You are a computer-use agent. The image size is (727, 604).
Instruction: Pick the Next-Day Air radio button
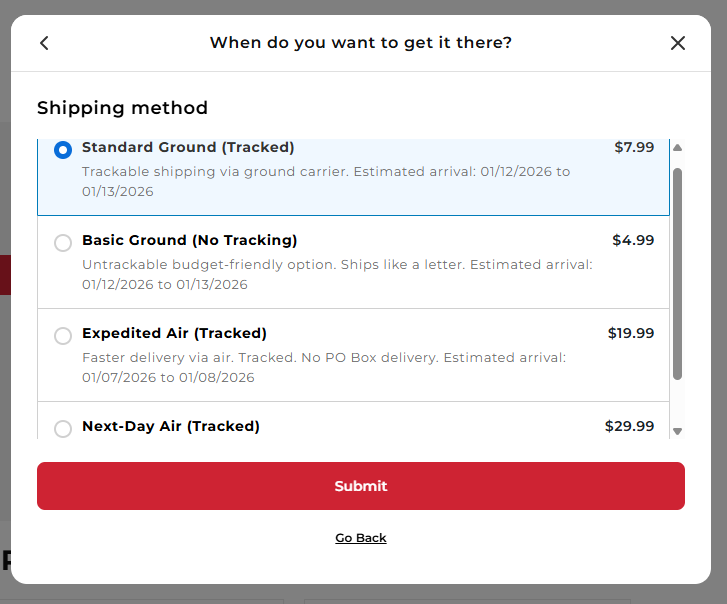tap(63, 428)
